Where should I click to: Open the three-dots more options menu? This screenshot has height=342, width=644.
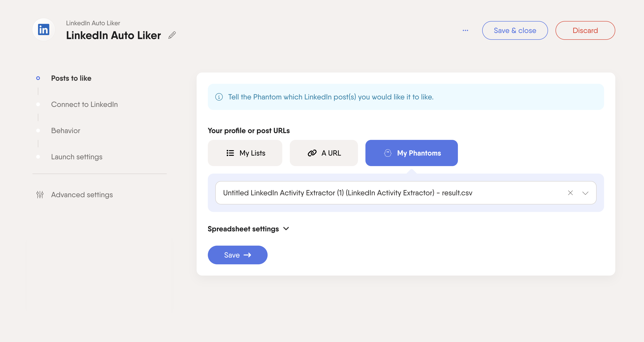[x=465, y=30]
